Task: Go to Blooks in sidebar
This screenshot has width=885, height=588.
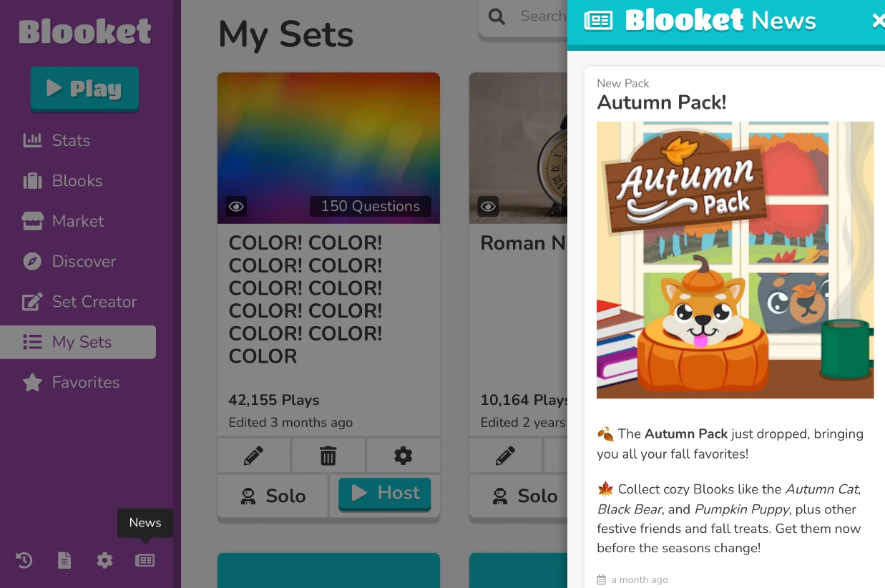Action: (77, 181)
